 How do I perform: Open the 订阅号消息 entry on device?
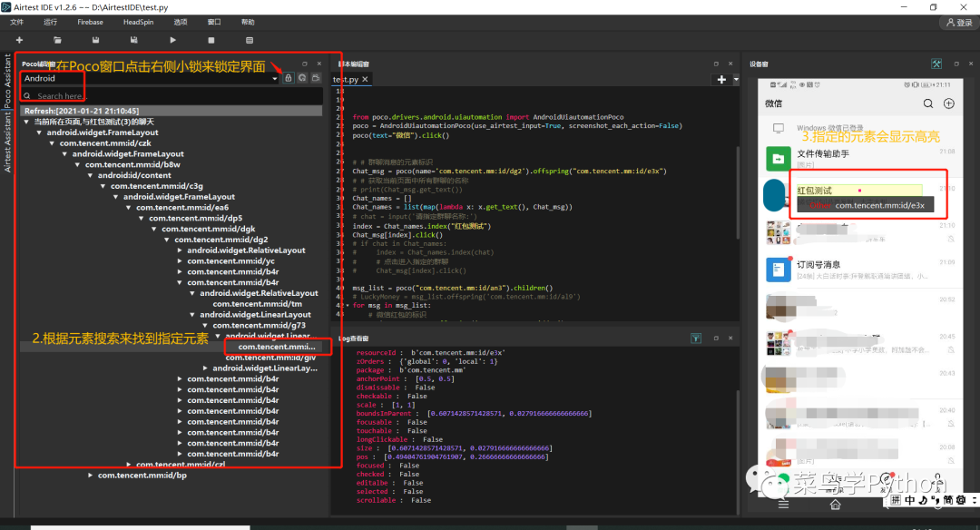coord(861,270)
